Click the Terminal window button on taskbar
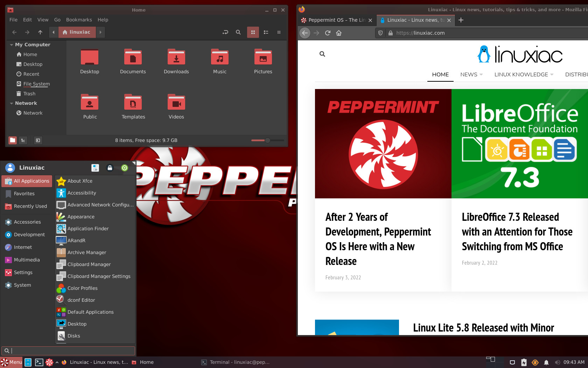This screenshot has height=368, width=588. point(235,362)
